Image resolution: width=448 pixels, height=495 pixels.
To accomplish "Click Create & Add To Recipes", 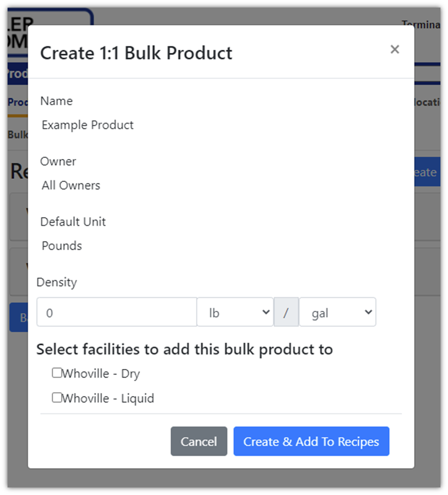I will 311,441.
